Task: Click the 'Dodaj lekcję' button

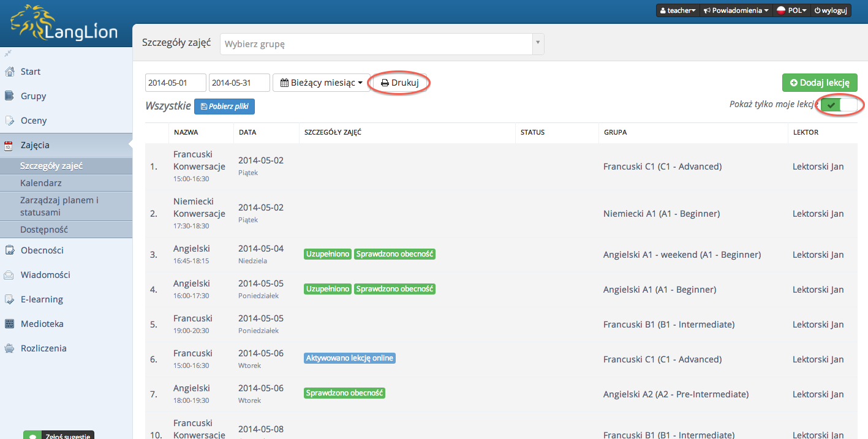Action: [820, 83]
